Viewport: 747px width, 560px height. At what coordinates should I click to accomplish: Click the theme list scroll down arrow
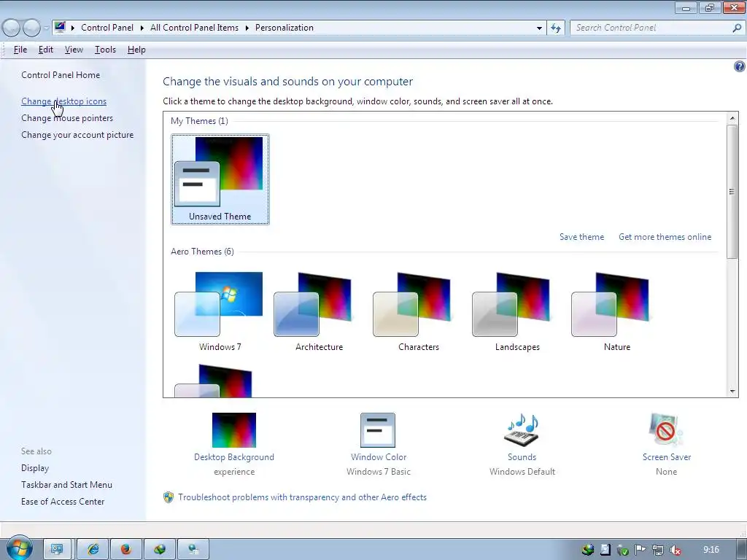pos(732,392)
